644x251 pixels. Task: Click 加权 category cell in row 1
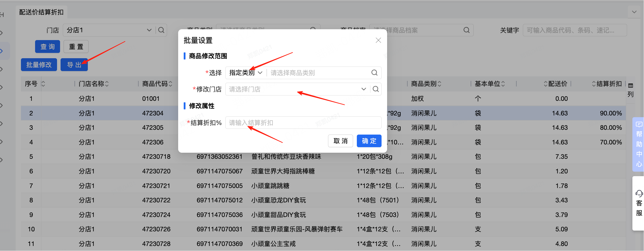click(x=417, y=99)
